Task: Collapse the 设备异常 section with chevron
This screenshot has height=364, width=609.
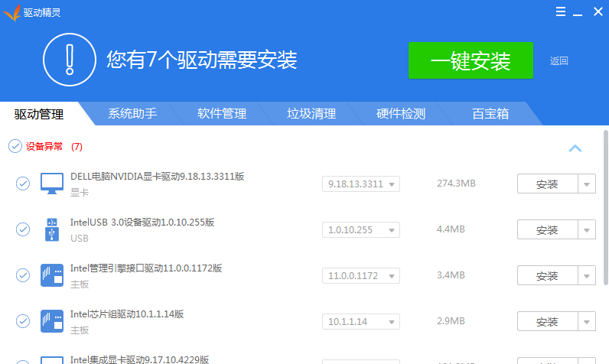Action: (x=575, y=148)
